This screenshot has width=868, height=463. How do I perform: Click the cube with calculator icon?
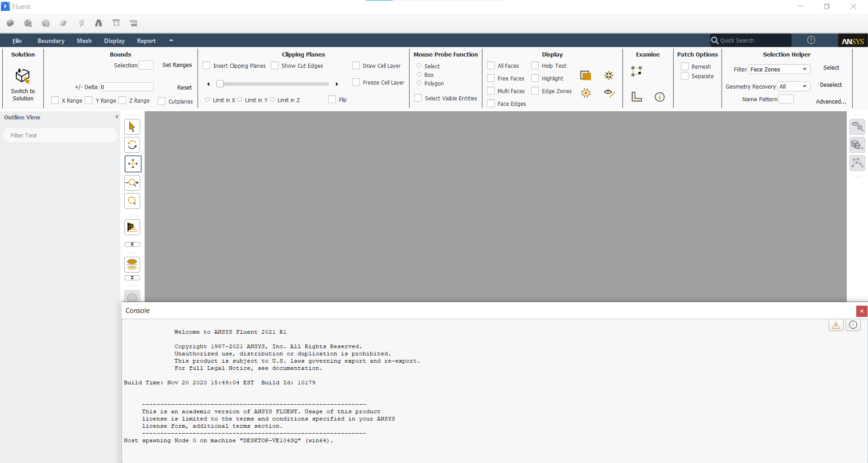pos(46,23)
